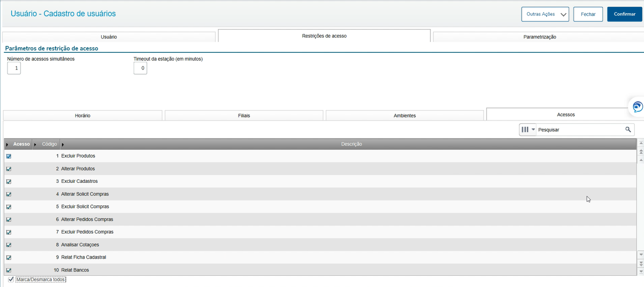Toggle access checkbox for Alterar Solicit Compras
This screenshot has height=287, width=644.
9,194
